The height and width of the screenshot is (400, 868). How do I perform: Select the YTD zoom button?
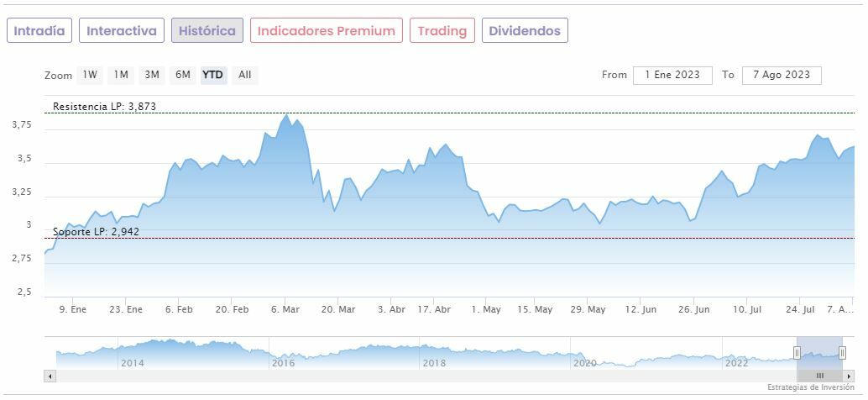[x=213, y=75]
